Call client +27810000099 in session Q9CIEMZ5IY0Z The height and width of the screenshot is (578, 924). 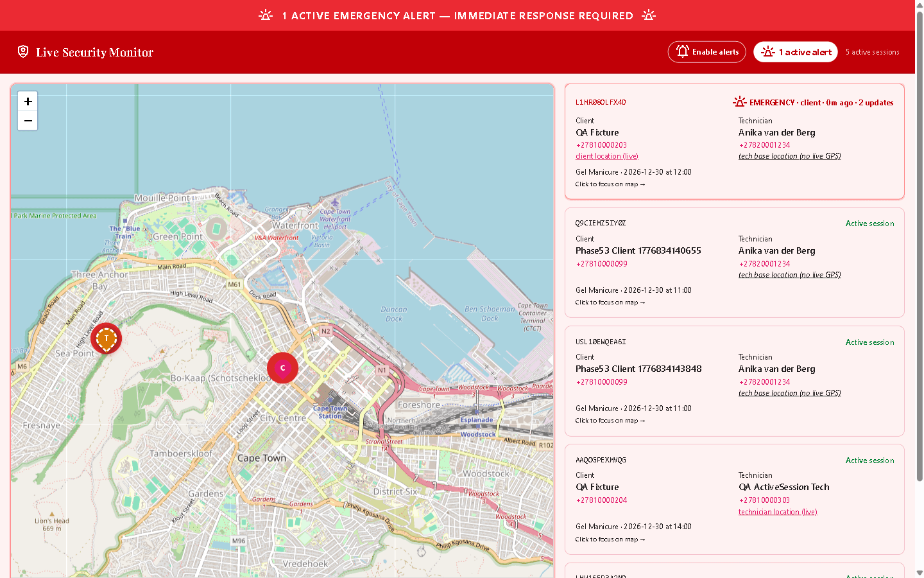click(x=601, y=264)
